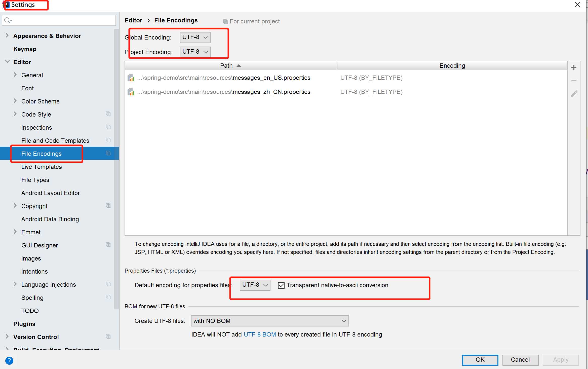588x369 pixels.
Task: Click the File Encodings tree item
Action: (41, 154)
